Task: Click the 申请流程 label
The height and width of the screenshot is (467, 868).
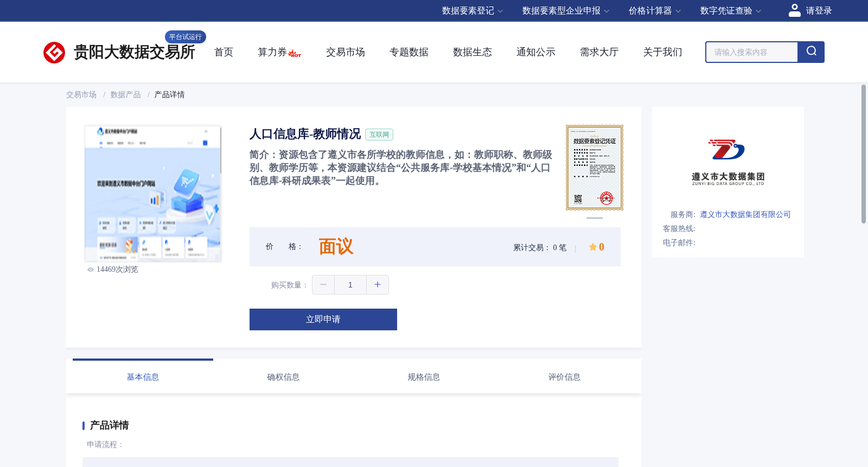Action: coord(105,445)
